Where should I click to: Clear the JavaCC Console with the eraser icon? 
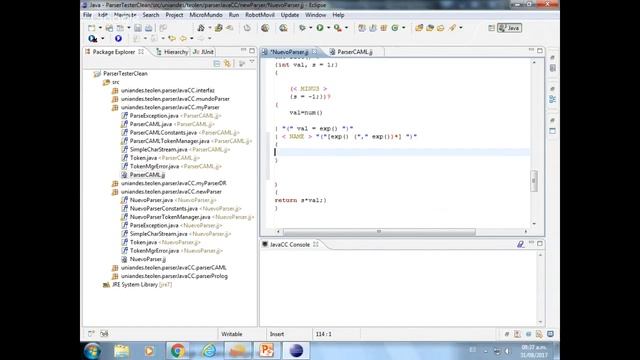pos(520,244)
